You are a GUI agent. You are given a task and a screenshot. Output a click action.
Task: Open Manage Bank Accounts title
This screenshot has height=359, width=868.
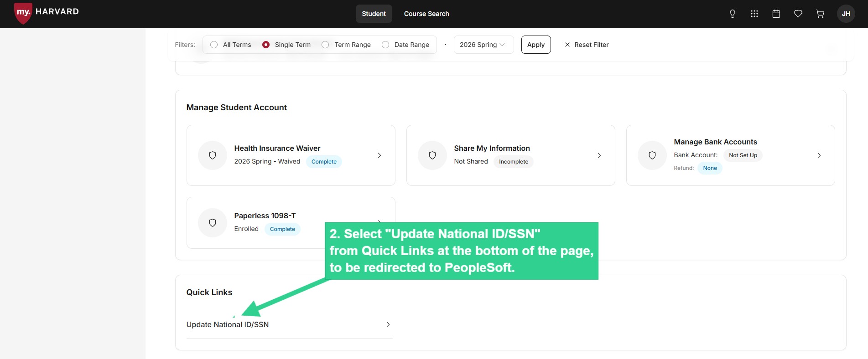715,142
